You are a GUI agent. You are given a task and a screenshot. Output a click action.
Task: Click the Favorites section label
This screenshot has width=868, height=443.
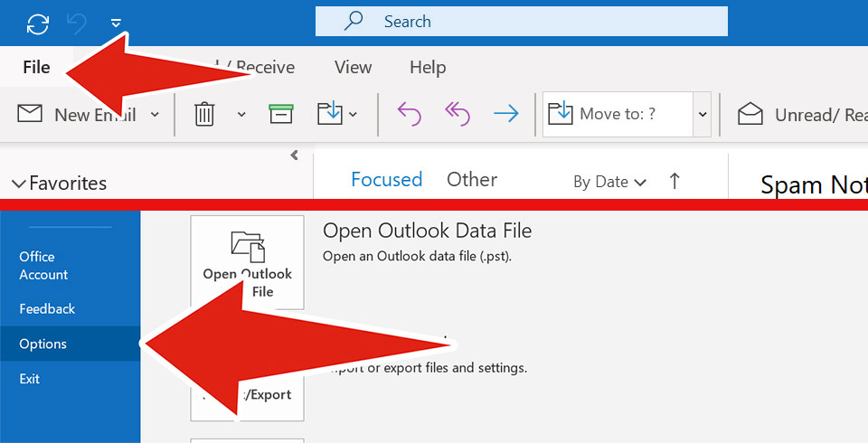point(68,184)
